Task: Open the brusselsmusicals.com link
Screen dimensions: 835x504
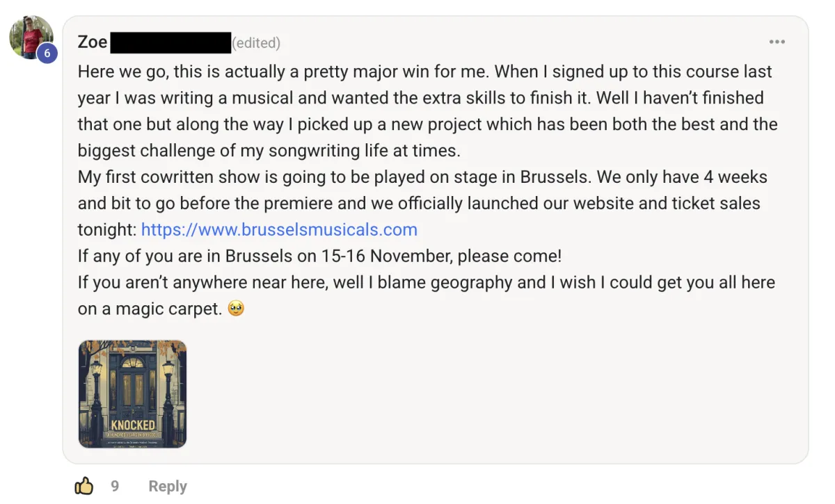Action: point(279,229)
